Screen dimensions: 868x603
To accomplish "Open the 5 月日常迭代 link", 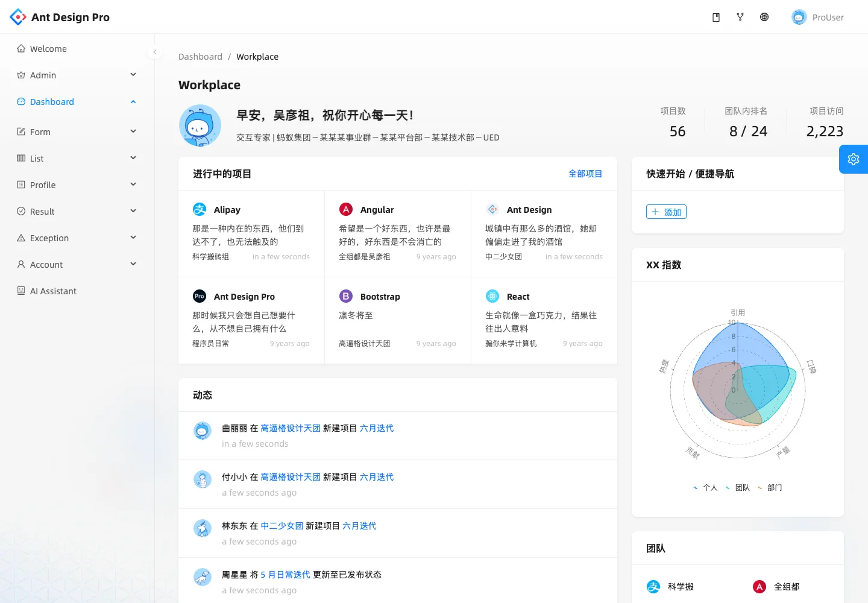I will pos(285,575).
